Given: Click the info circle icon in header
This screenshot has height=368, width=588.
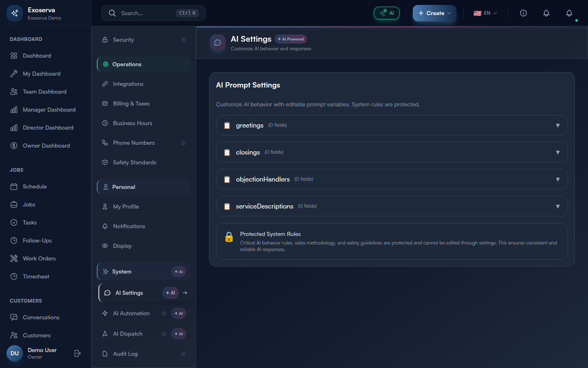Looking at the screenshot, I should 523,13.
